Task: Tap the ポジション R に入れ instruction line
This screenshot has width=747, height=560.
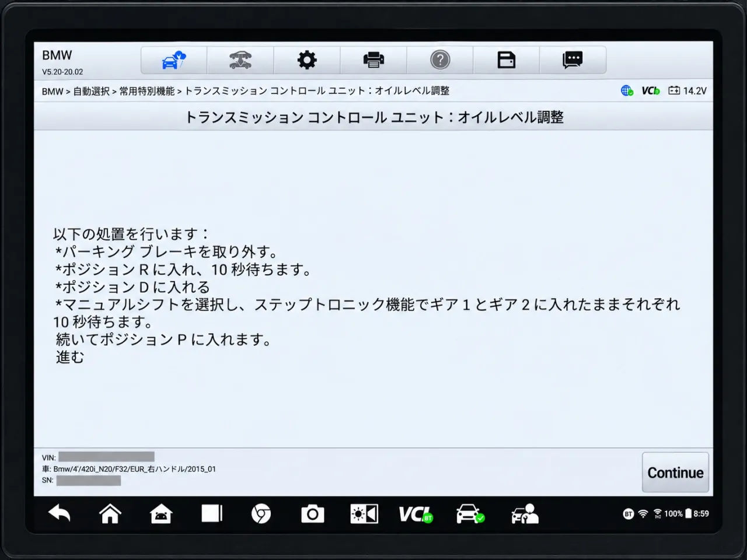Action: [x=184, y=269]
